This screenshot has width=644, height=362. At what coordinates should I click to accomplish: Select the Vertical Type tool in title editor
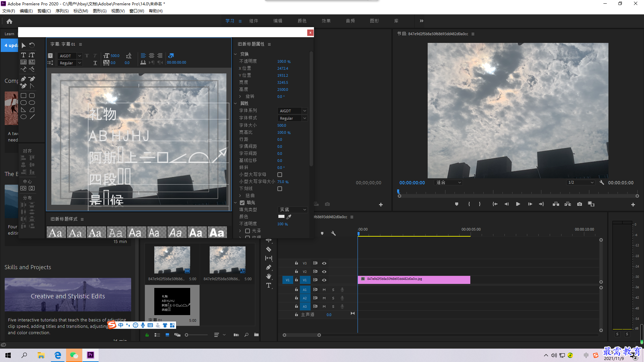pos(32,55)
